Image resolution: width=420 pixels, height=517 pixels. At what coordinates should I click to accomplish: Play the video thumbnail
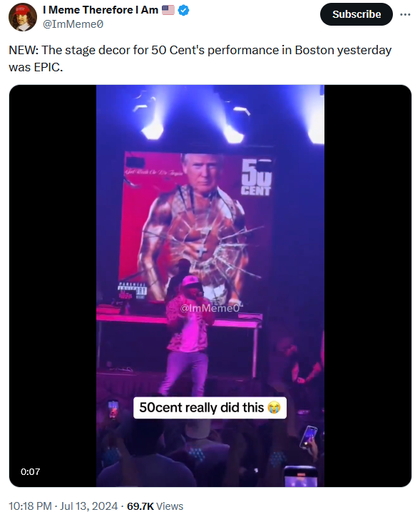pyautogui.click(x=210, y=285)
